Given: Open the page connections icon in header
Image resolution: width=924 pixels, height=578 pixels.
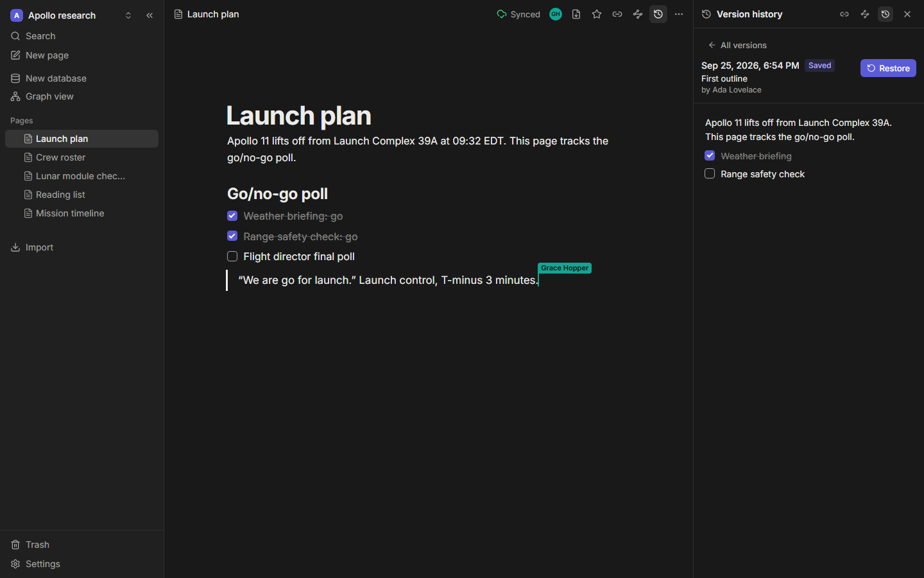Looking at the screenshot, I should (638, 14).
